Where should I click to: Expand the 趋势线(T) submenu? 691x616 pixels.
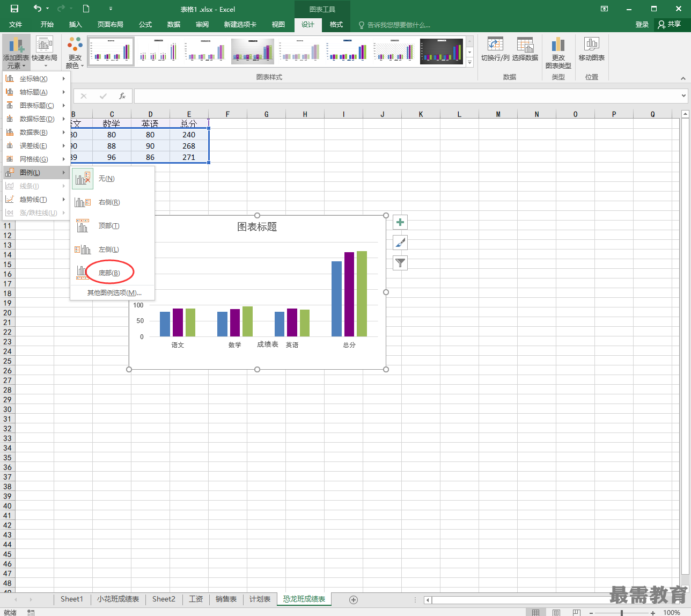click(36, 200)
